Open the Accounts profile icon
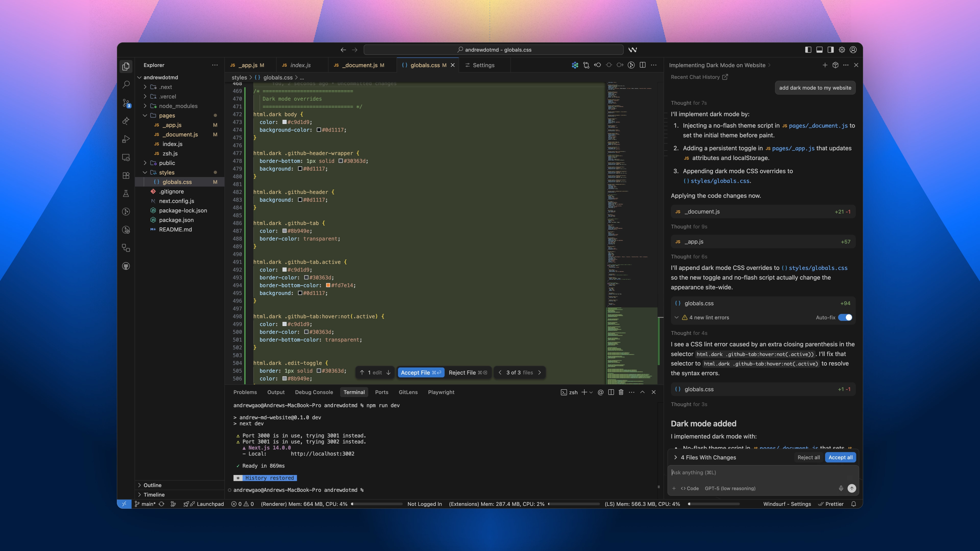 point(853,50)
